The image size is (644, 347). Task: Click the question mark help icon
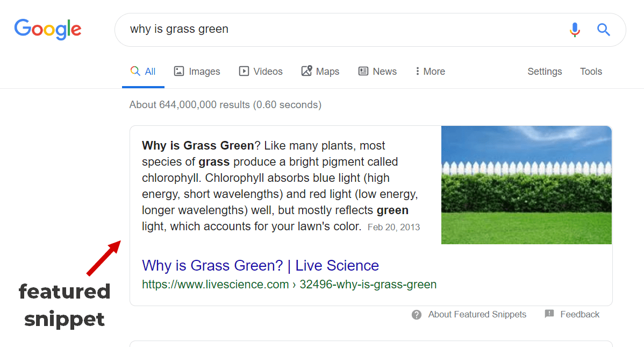tap(417, 315)
